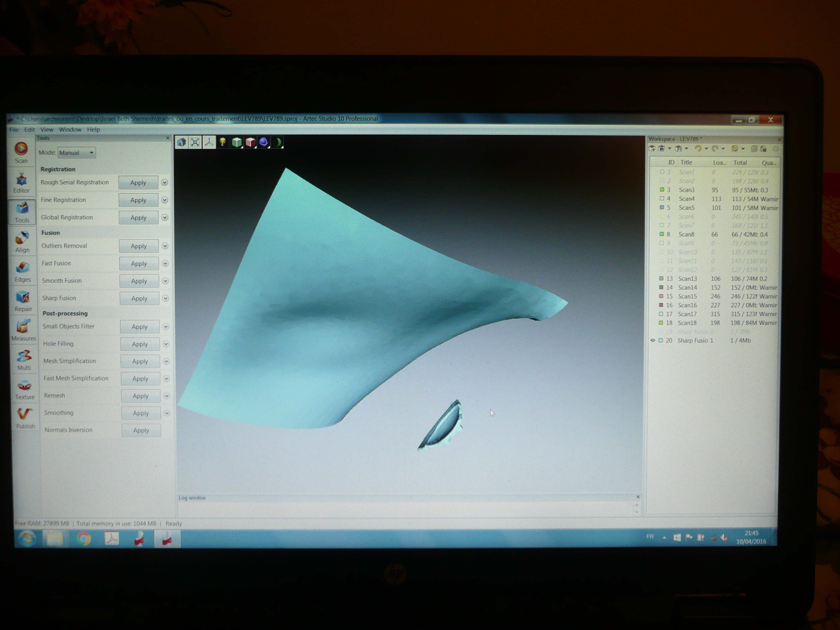Close the Log window panel
Screen dimensions: 840x630
[638, 497]
